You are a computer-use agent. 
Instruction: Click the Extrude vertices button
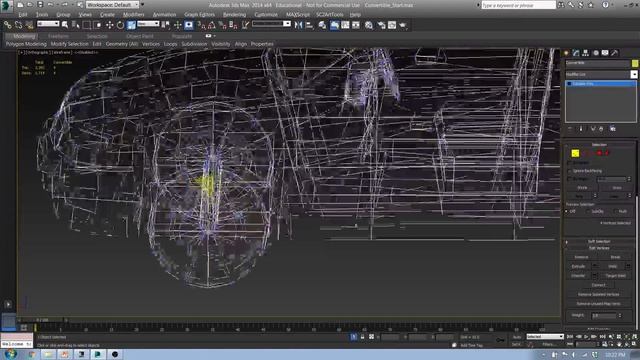578,266
